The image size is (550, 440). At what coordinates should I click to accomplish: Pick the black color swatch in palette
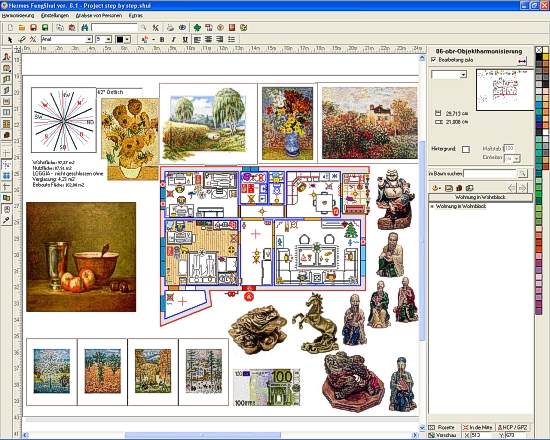click(x=539, y=57)
